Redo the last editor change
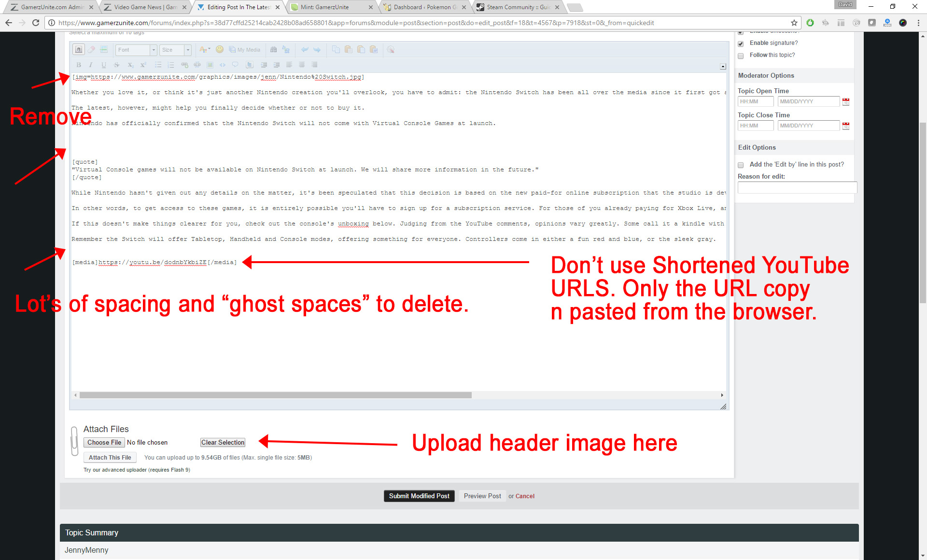This screenshot has height=560, width=927. click(317, 49)
